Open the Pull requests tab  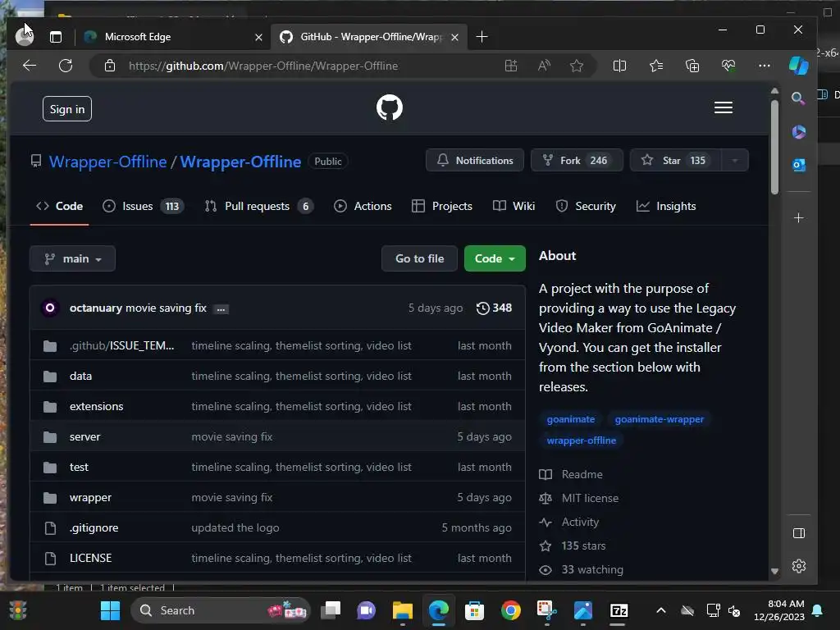click(258, 206)
